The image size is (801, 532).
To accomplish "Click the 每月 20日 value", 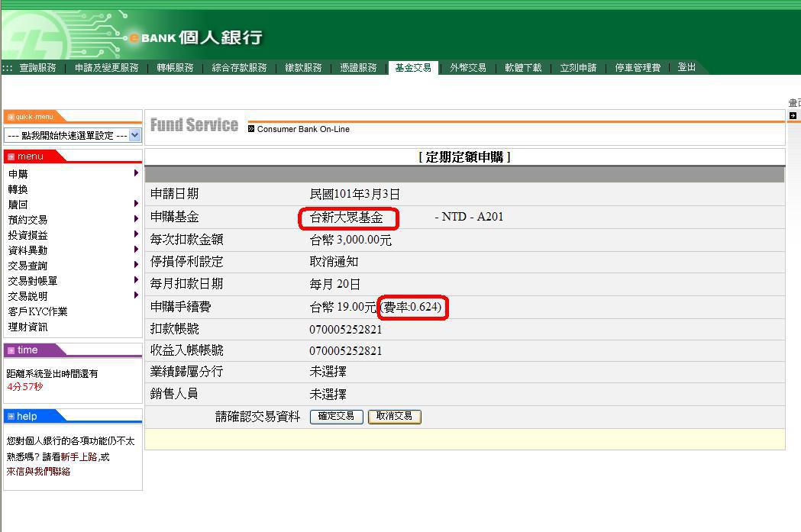I will click(335, 285).
